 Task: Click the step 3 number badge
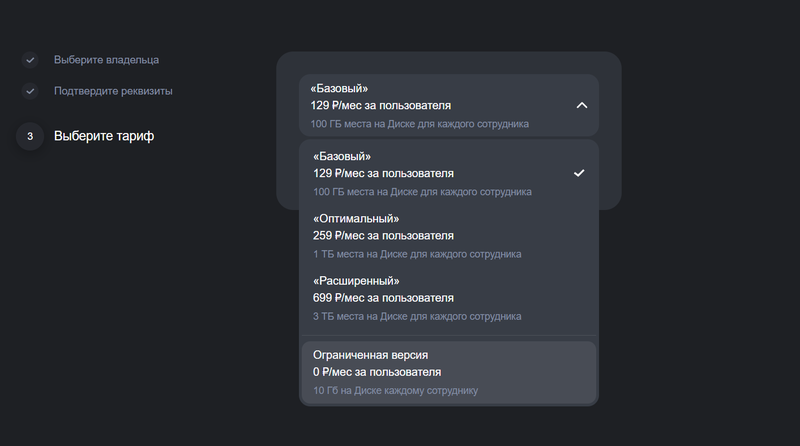30,136
